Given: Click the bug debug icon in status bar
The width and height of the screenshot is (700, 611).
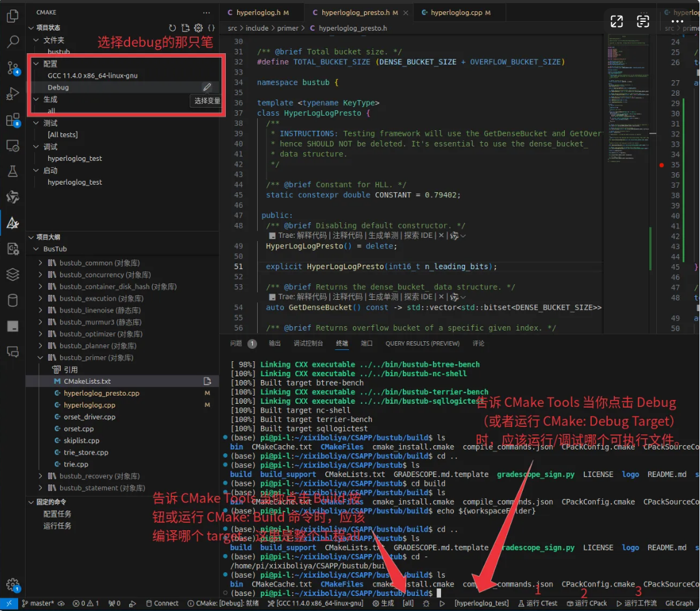Looking at the screenshot, I should point(426,603).
